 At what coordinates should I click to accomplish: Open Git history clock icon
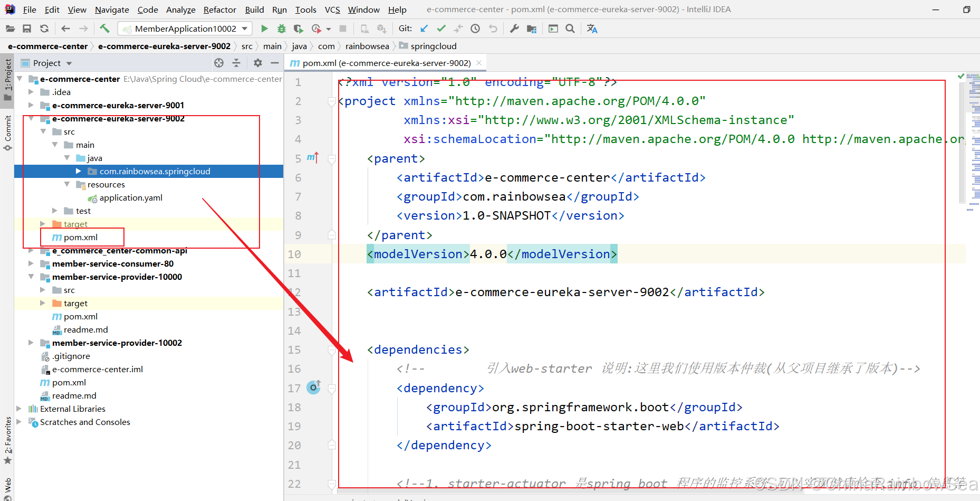coord(475,29)
